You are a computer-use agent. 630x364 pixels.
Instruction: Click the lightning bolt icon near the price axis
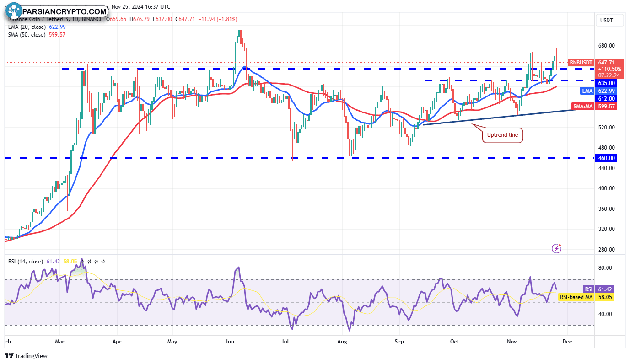557,248
